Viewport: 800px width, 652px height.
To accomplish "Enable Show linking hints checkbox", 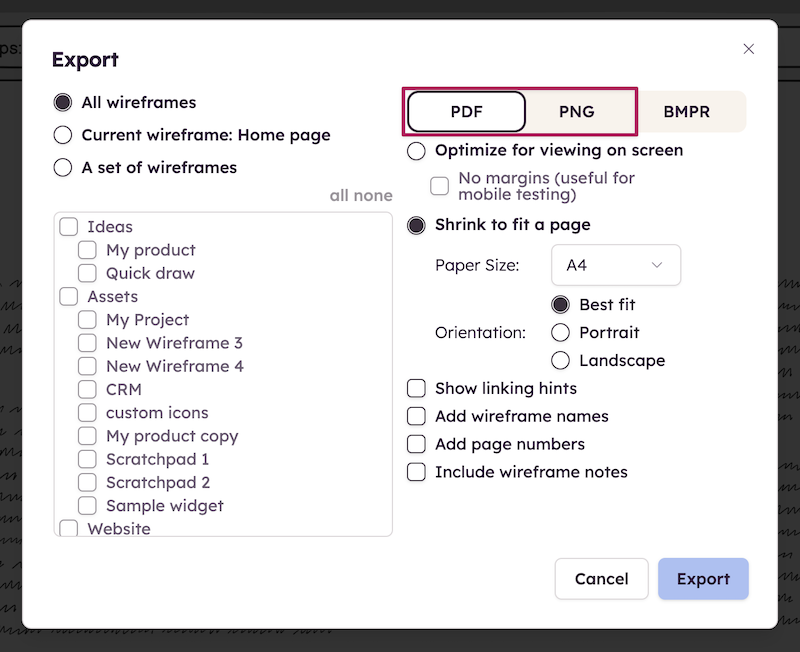I will click(x=417, y=388).
